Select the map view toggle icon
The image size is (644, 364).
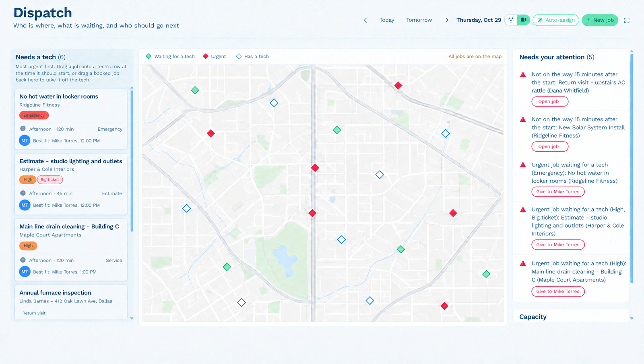pos(524,20)
